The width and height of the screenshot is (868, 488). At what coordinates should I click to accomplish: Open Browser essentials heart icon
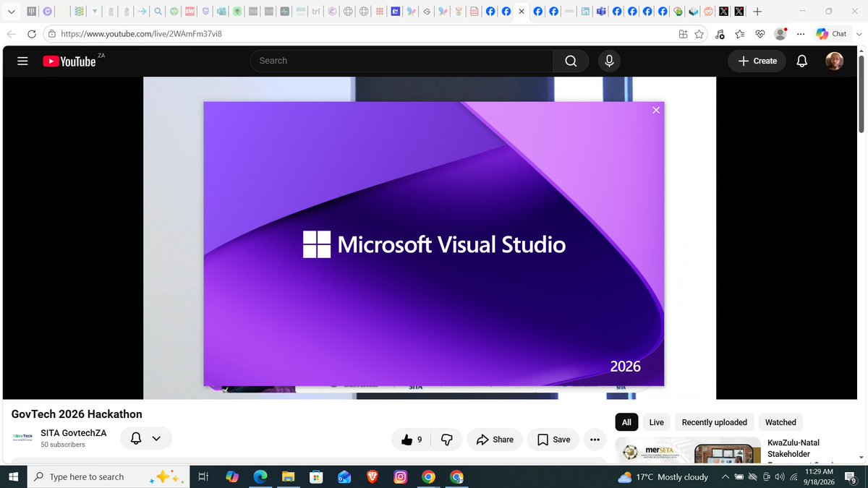(760, 34)
